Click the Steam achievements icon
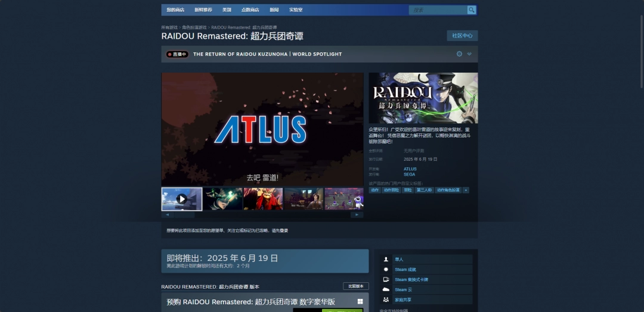Image resolution: width=644 pixels, height=312 pixels. click(386, 269)
